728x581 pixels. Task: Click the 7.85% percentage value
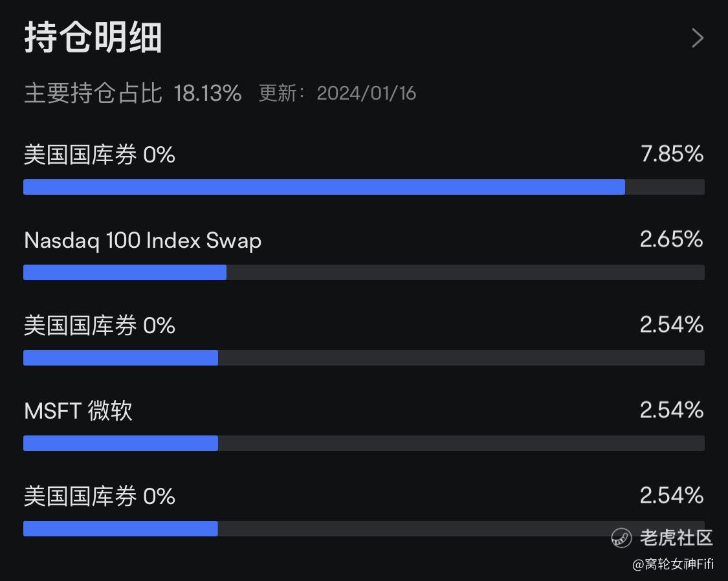click(x=671, y=154)
